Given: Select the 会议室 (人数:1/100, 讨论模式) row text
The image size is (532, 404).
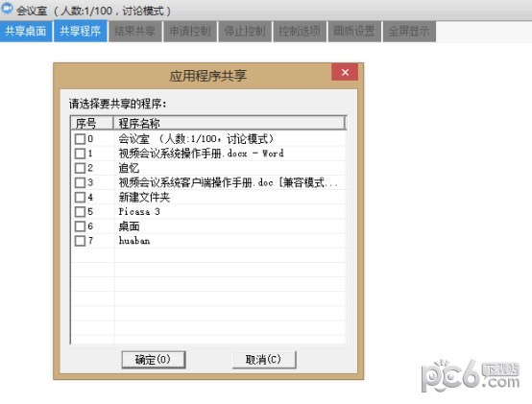Looking at the screenshot, I should tap(196, 139).
